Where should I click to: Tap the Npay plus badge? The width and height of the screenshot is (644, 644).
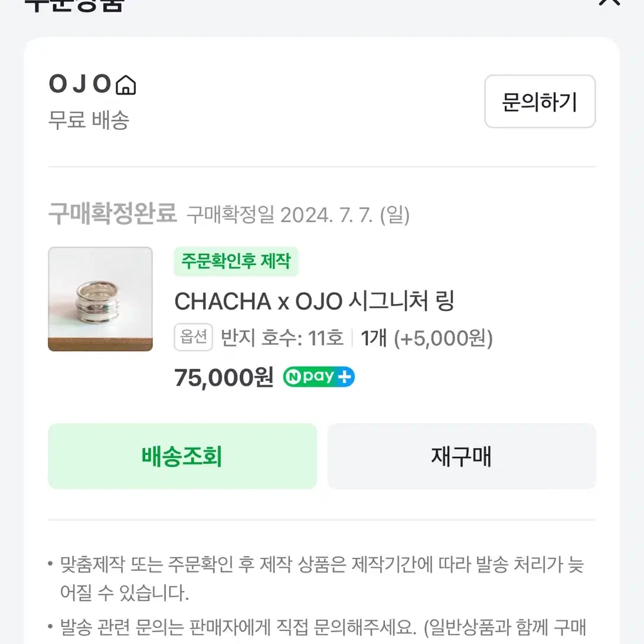(319, 377)
